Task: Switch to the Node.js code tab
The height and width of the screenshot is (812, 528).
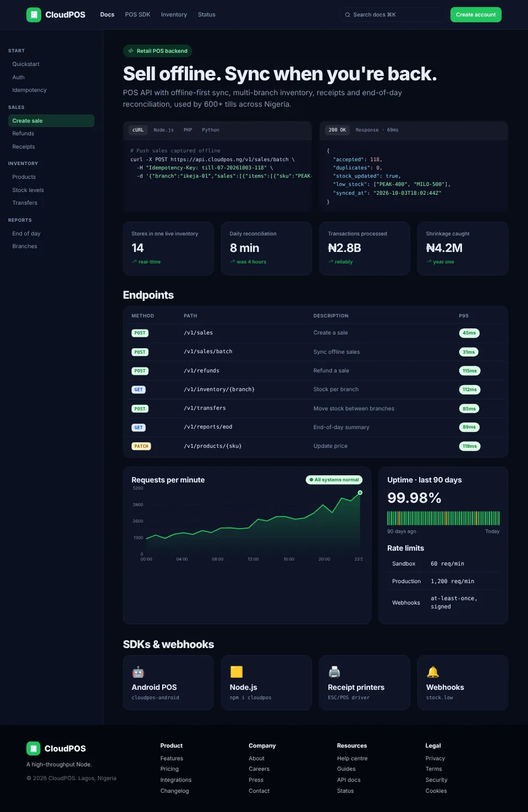Action: coord(163,130)
